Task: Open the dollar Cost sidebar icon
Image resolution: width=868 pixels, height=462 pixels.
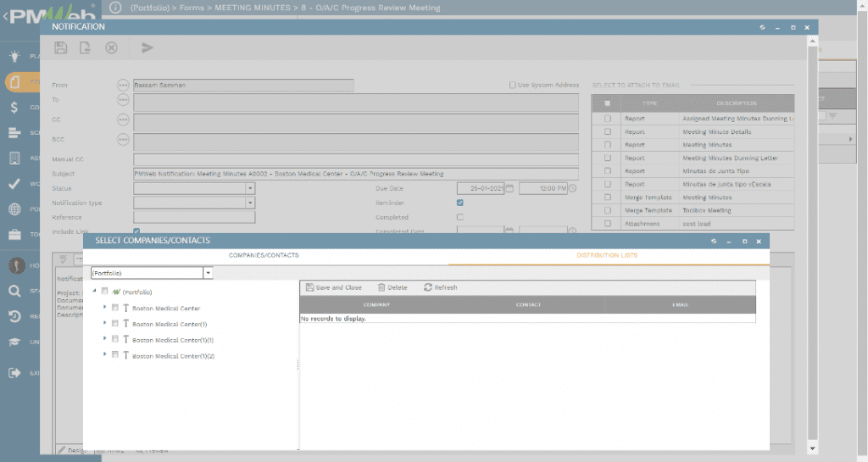Action: click(x=15, y=108)
